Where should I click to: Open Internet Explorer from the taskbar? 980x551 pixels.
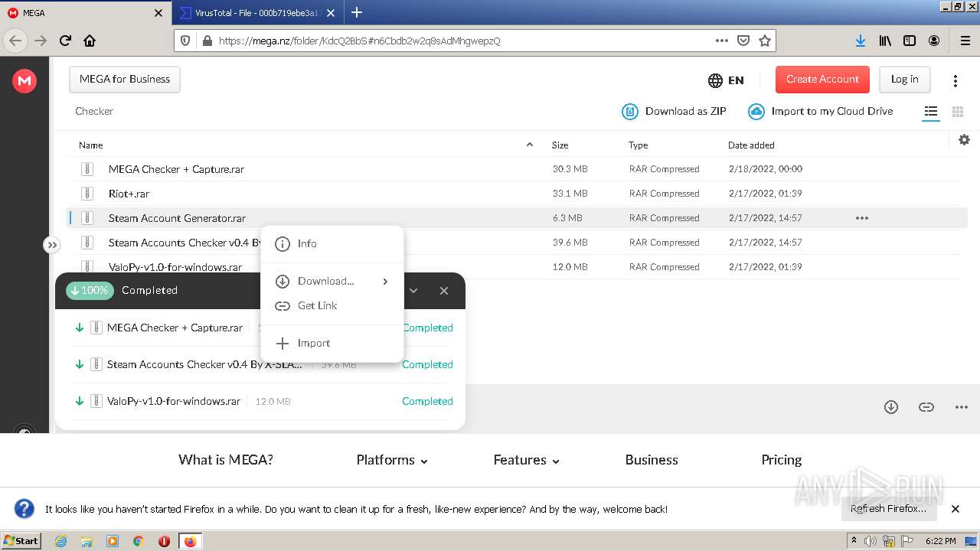pos(60,541)
